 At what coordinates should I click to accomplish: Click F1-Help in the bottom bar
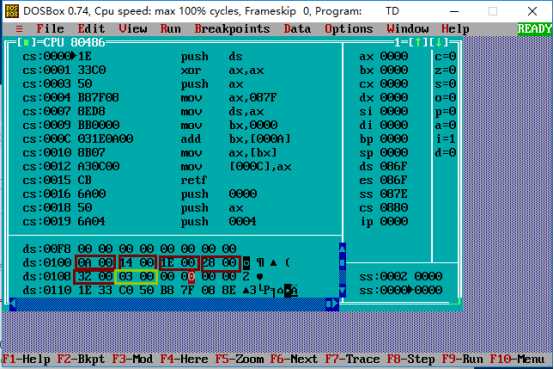[x=26, y=359]
